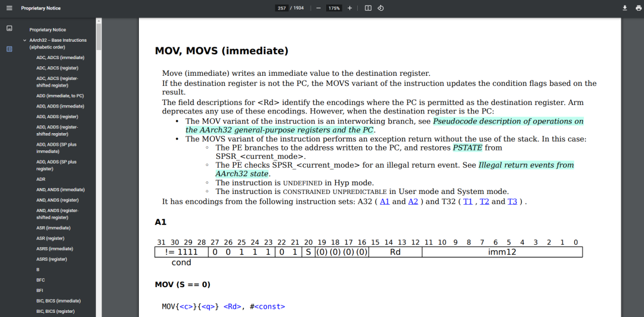Collapse AArch32 Base Instructions outline section
The image size is (644, 317).
point(24,40)
